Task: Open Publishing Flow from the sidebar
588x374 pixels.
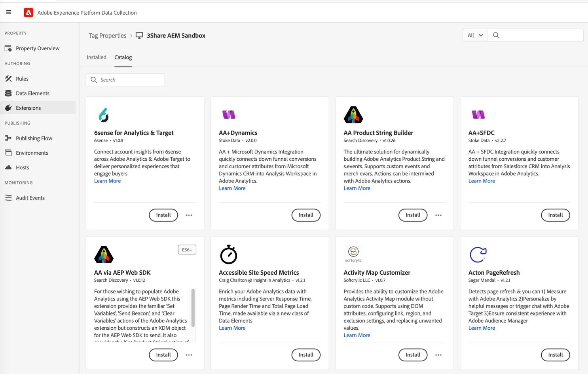Action: pyautogui.click(x=8, y=138)
